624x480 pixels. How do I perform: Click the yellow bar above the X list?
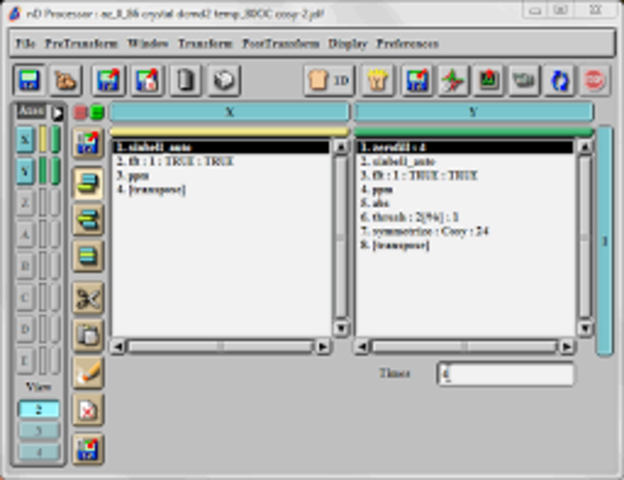pyautogui.click(x=229, y=132)
